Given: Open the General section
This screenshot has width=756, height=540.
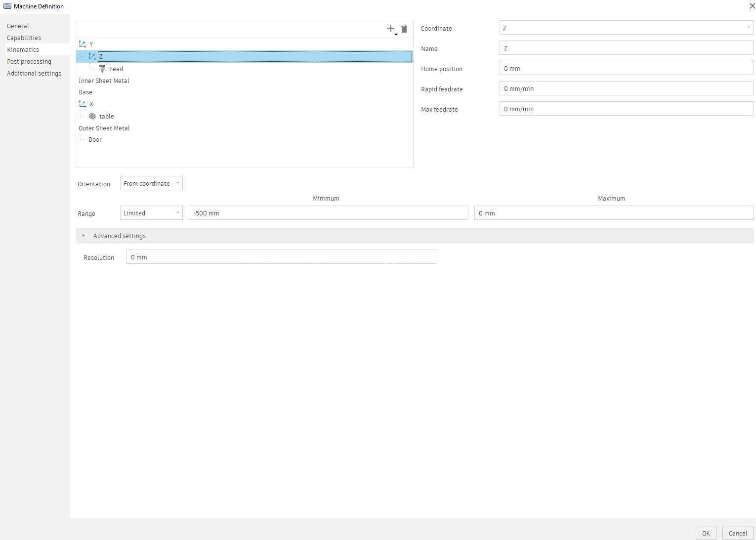Looking at the screenshot, I should [18, 26].
